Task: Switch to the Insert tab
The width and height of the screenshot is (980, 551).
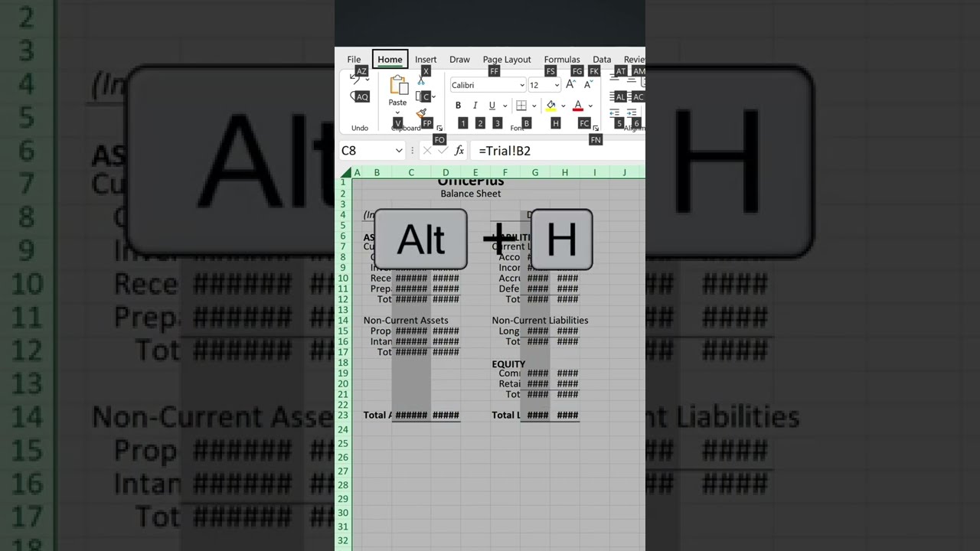Action: point(426,60)
